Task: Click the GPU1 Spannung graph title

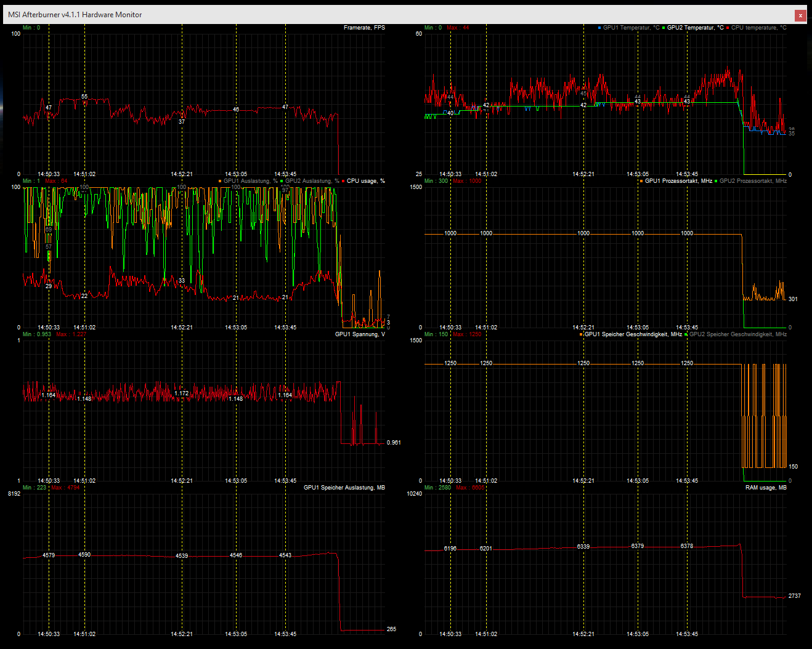Action: (360, 334)
